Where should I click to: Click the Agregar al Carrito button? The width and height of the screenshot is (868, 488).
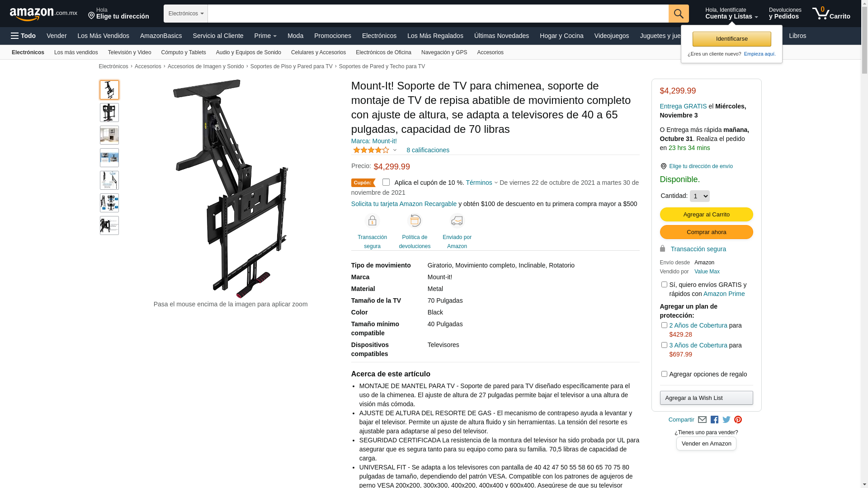[706, 214]
